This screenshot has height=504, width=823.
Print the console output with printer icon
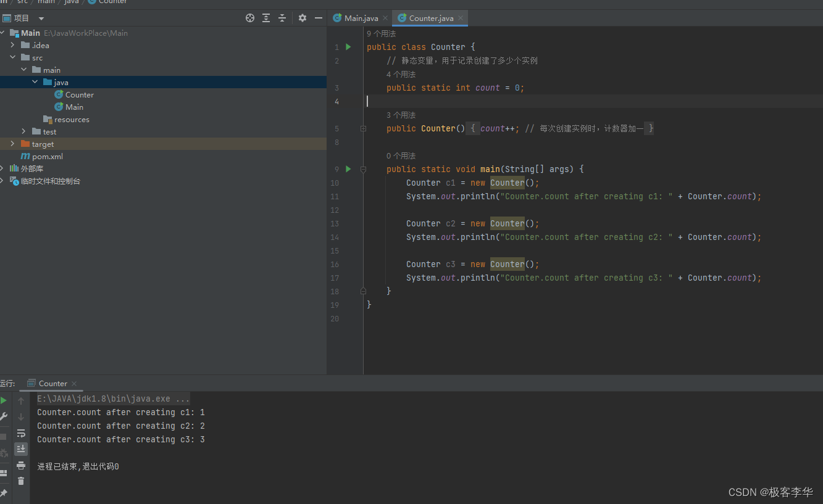tap(21, 465)
